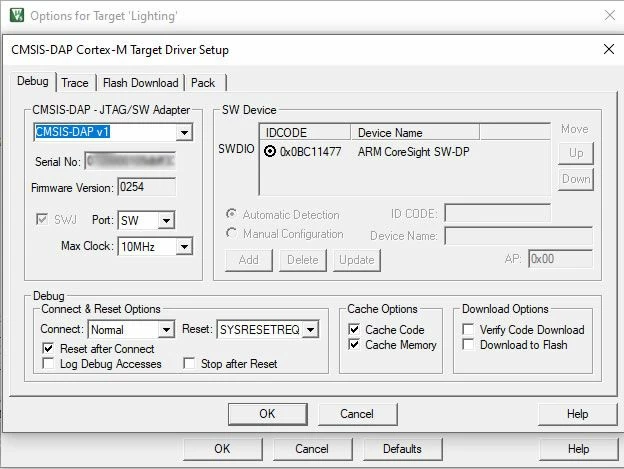Click Help in the Target Driver Setup dialog
Image resolution: width=624 pixels, height=469 pixels.
tap(577, 414)
